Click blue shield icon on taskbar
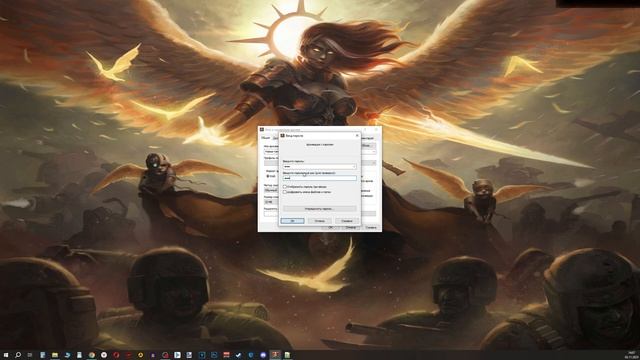The height and width of the screenshot is (360, 640). click(251, 355)
